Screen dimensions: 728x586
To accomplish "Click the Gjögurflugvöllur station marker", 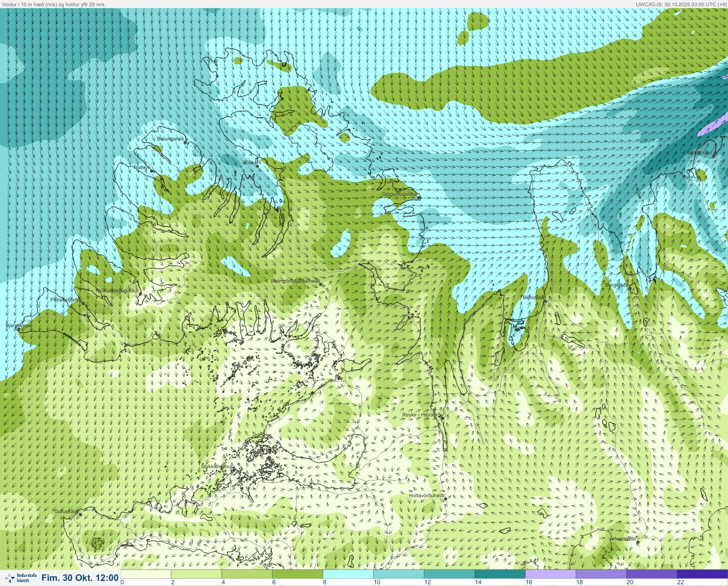I will 420,198.
